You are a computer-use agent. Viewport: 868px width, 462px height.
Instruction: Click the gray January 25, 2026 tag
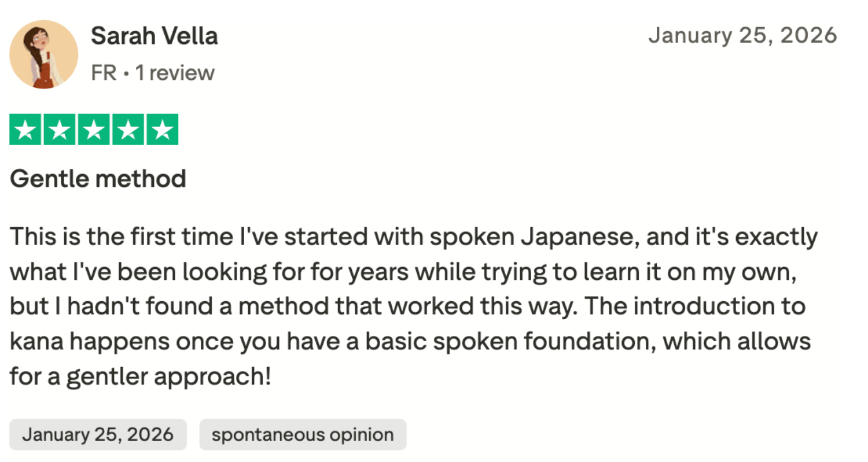click(x=98, y=435)
